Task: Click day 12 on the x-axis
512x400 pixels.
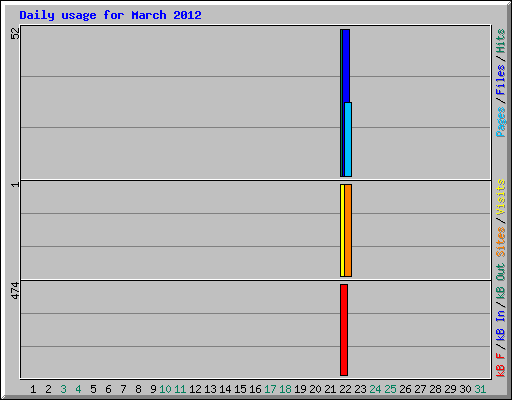Action: (195, 389)
